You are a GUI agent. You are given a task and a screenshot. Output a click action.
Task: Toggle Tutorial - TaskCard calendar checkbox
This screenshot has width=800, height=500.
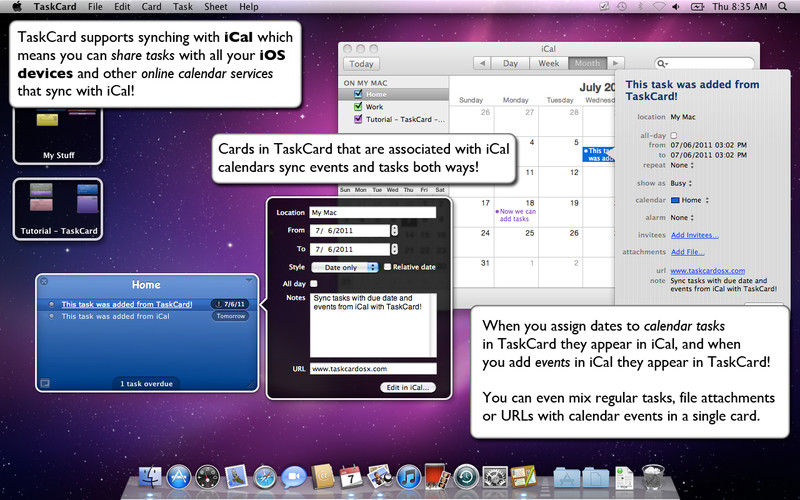[x=358, y=119]
